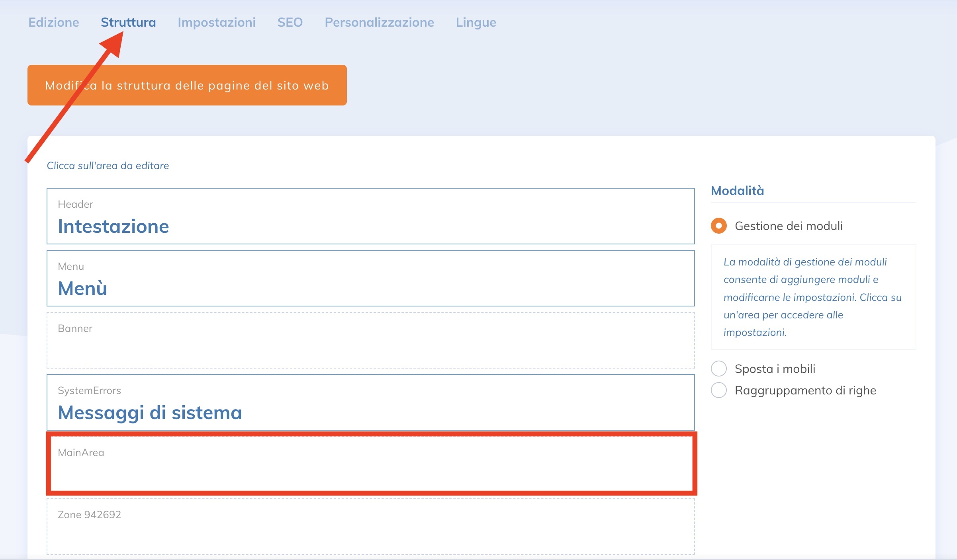This screenshot has height=560, width=957.
Task: Go to the SEO tab
Action: click(290, 22)
